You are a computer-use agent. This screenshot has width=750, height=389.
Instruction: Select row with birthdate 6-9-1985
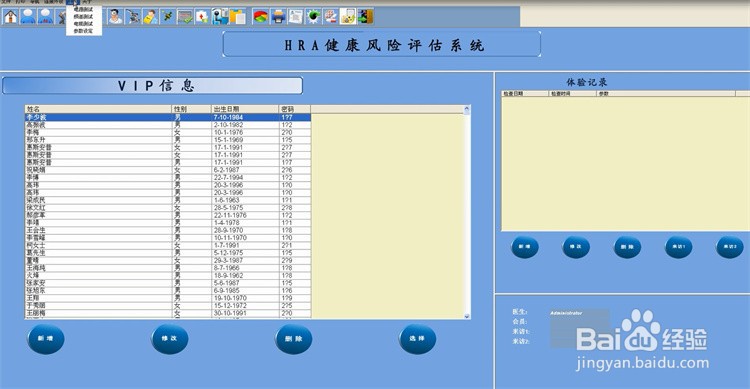(x=167, y=290)
